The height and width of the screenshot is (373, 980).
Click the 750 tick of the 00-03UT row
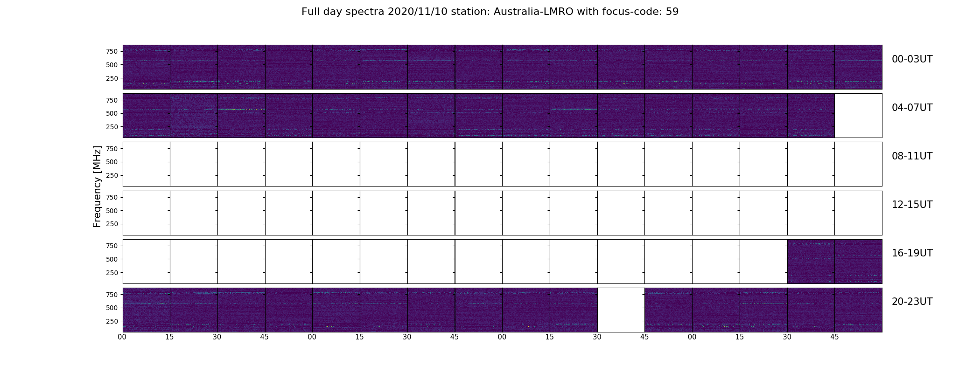(x=112, y=51)
